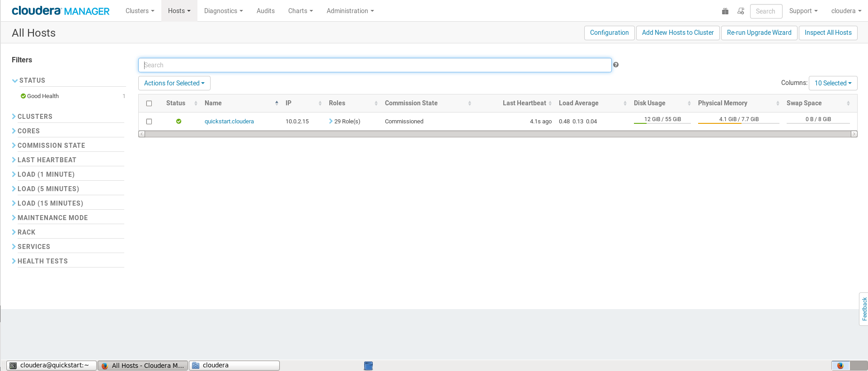Open the Administration menu

(x=350, y=11)
